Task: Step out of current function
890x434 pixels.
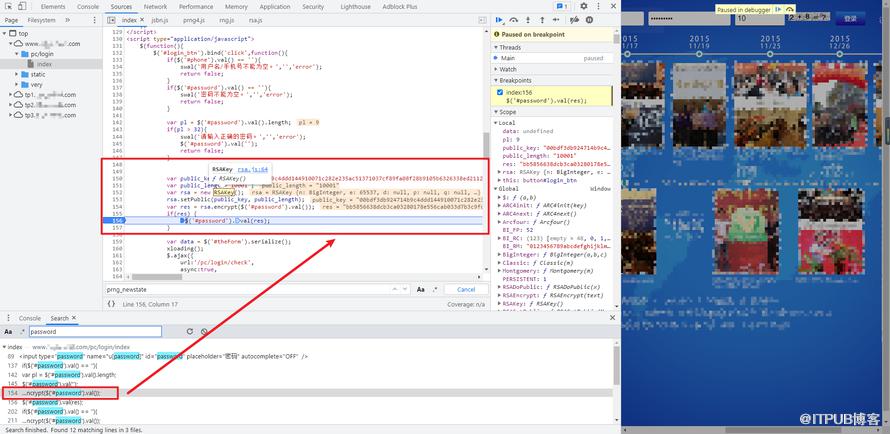Action: pyautogui.click(x=542, y=20)
